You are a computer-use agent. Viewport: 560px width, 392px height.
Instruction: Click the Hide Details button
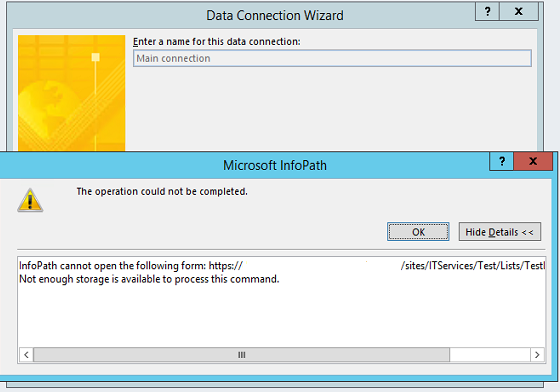click(x=500, y=232)
